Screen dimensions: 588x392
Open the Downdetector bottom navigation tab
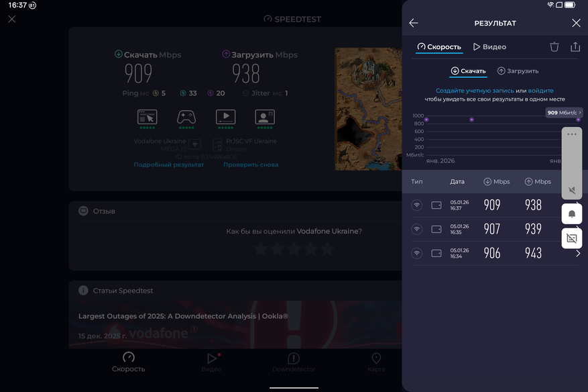click(294, 362)
